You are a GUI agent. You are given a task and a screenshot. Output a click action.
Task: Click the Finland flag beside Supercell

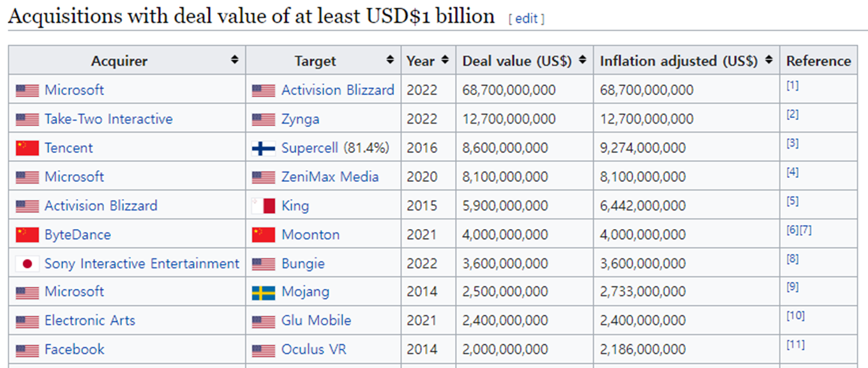[264, 148]
